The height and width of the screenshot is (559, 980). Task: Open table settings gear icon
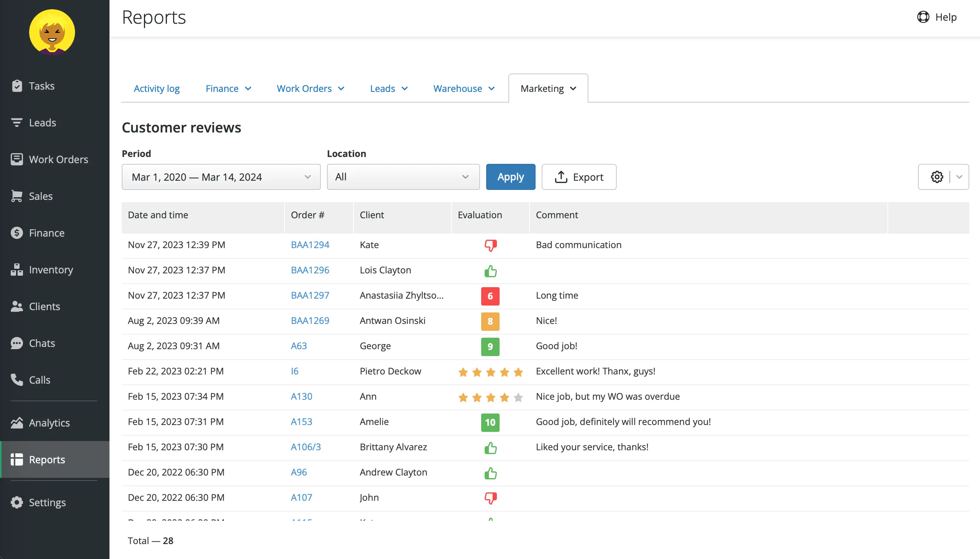coord(937,177)
